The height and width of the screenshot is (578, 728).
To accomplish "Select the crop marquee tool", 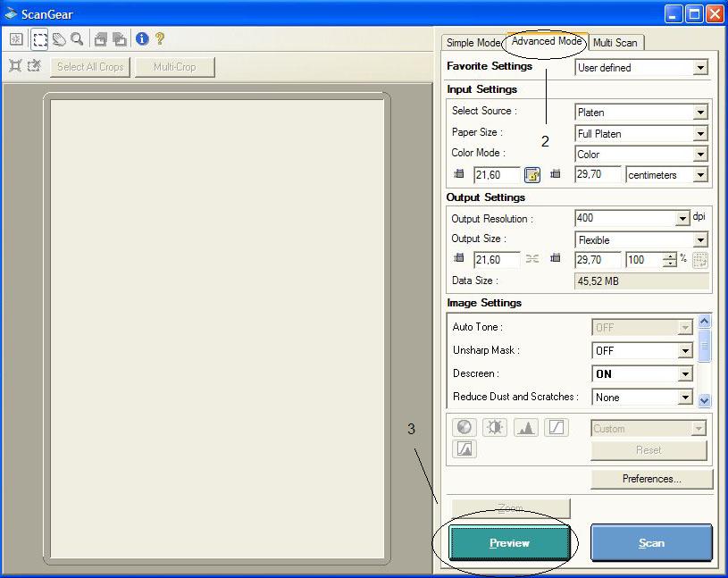I will [40, 39].
